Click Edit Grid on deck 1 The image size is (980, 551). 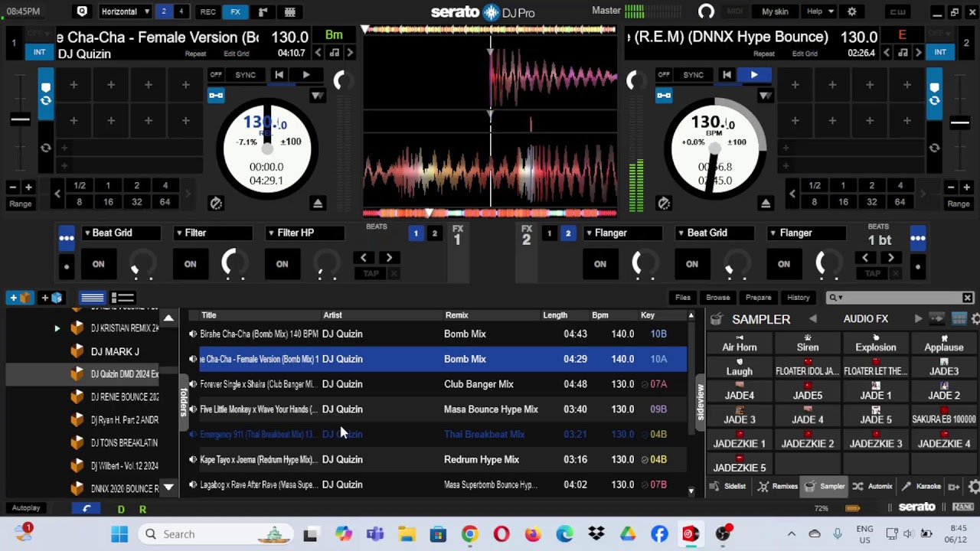tap(236, 54)
